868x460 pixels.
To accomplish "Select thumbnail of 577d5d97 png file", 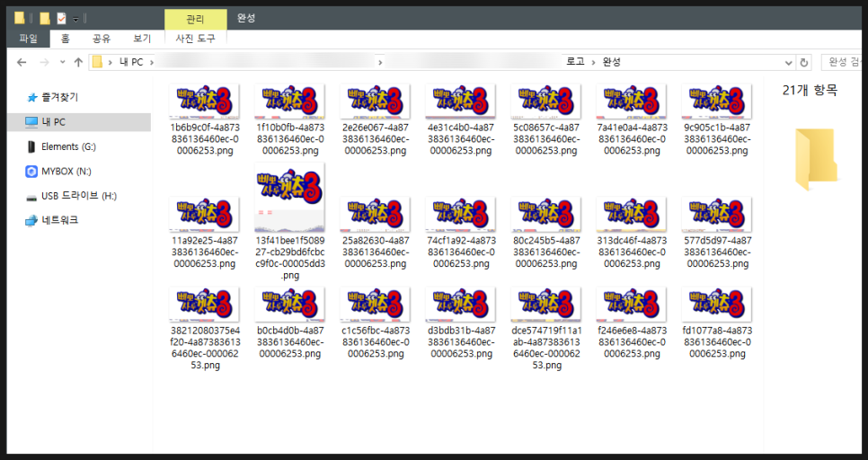I will [x=716, y=214].
